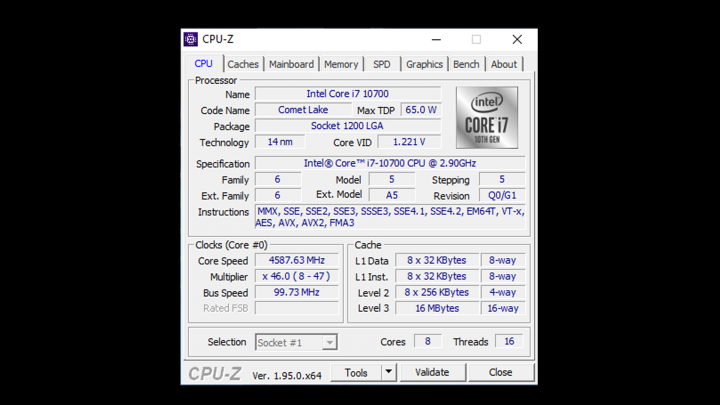Click the Tools button

coord(356,372)
